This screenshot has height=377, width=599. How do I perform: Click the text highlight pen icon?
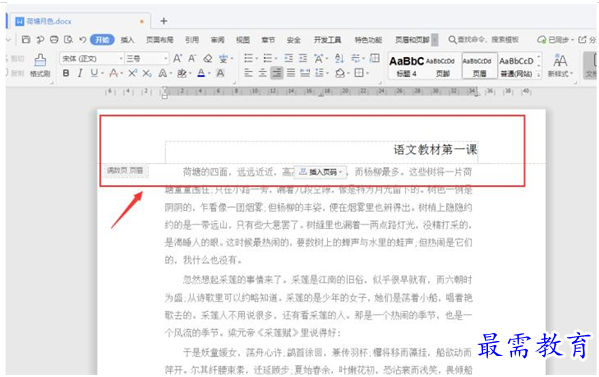coord(181,73)
